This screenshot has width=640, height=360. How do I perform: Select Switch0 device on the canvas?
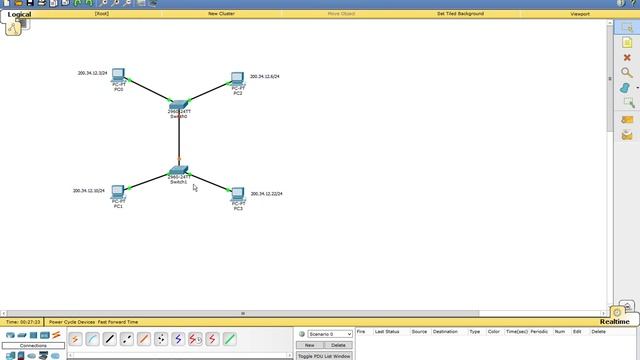[x=179, y=104]
